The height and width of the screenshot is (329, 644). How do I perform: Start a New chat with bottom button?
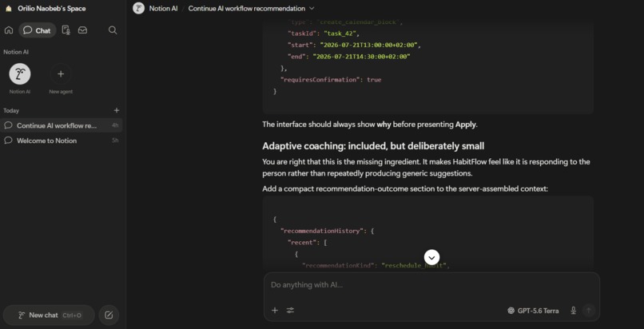[49, 315]
